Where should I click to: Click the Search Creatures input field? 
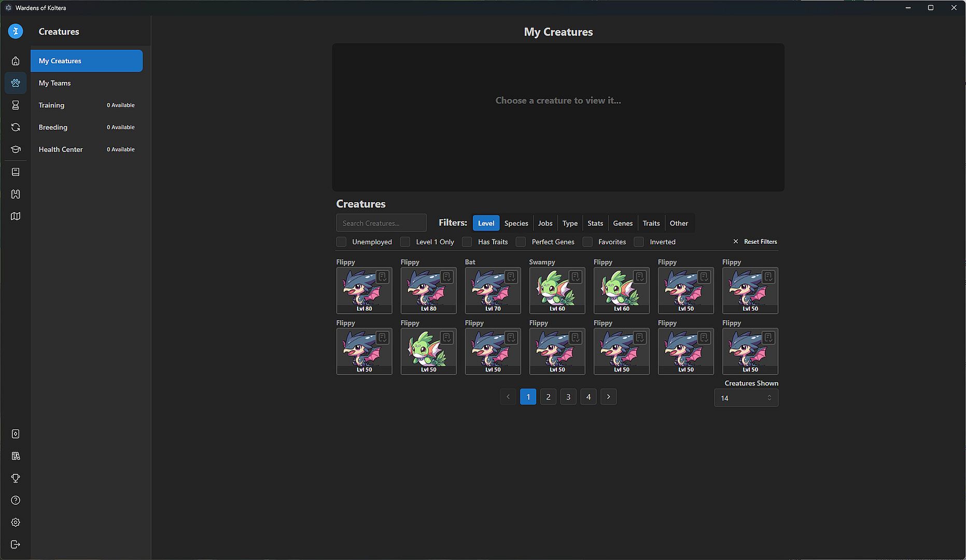tap(381, 223)
